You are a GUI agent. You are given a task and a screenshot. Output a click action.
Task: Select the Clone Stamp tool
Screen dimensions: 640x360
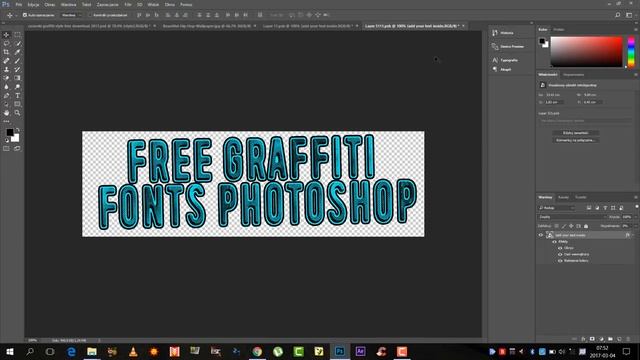pyautogui.click(x=6, y=69)
